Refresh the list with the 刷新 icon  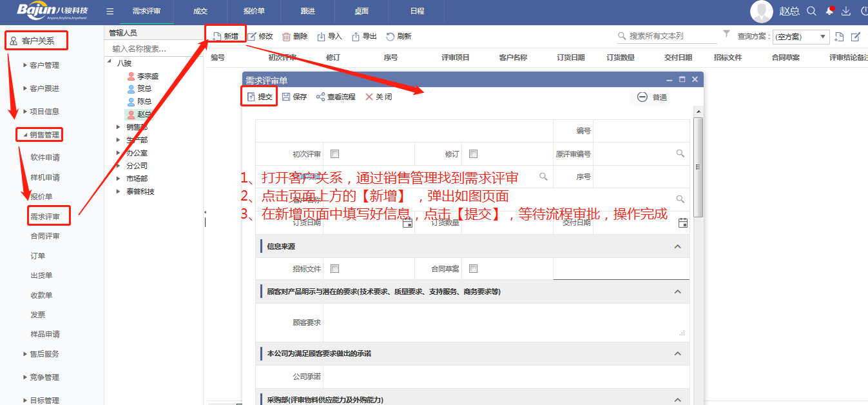coord(391,37)
